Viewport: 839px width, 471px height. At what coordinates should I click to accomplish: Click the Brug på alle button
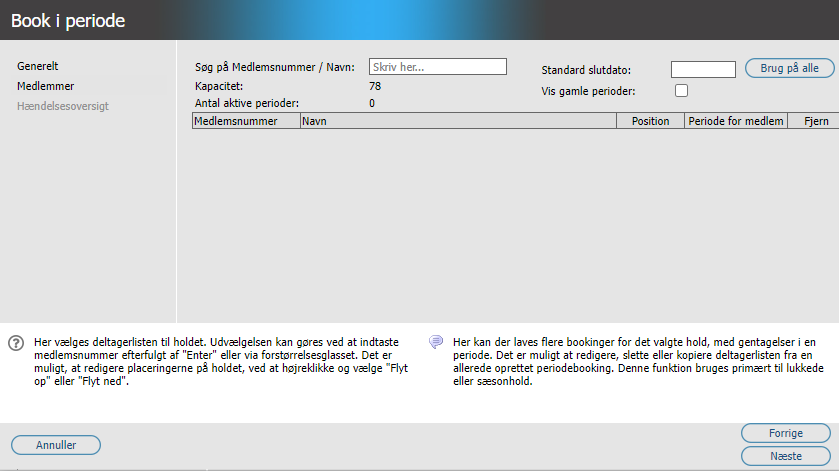[789, 68]
